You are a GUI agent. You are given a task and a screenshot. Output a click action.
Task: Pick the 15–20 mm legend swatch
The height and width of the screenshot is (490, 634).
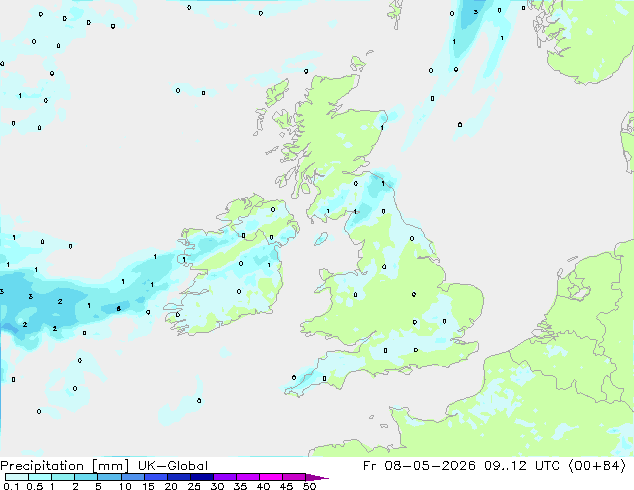[155, 477]
